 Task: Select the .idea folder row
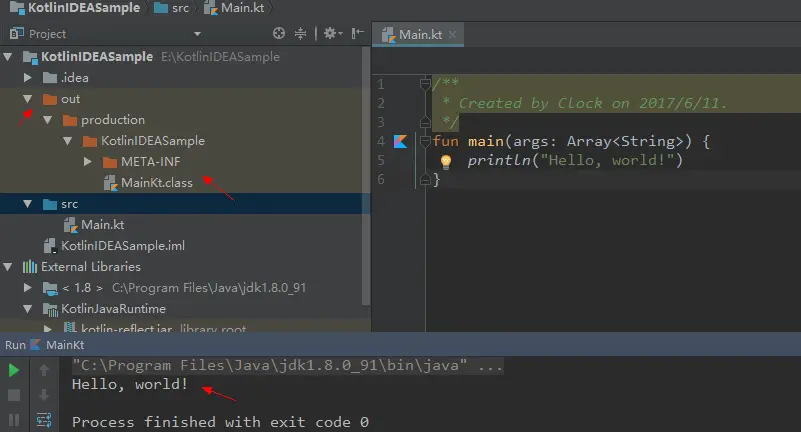tap(184, 78)
